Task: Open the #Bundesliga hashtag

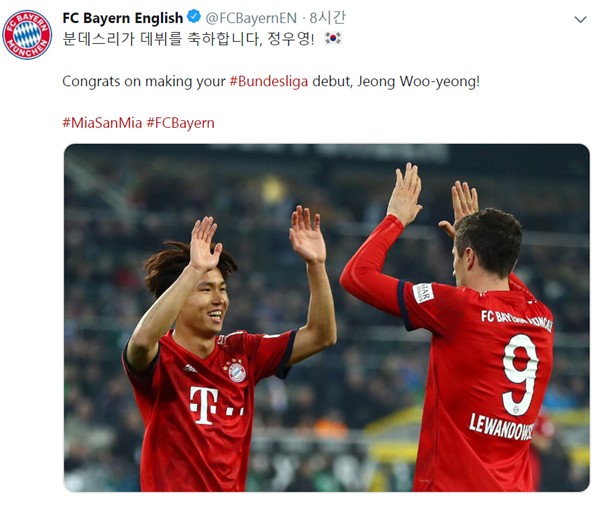Action: [269, 81]
